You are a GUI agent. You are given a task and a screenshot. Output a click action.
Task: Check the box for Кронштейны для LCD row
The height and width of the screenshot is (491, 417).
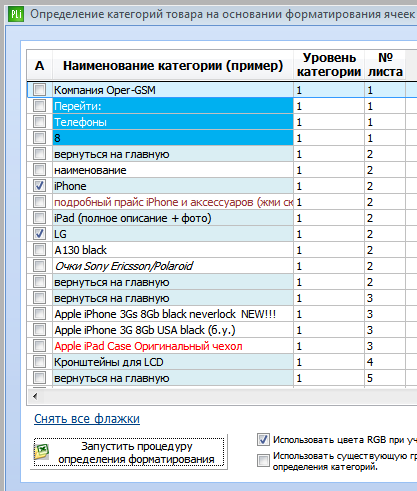[40, 362]
